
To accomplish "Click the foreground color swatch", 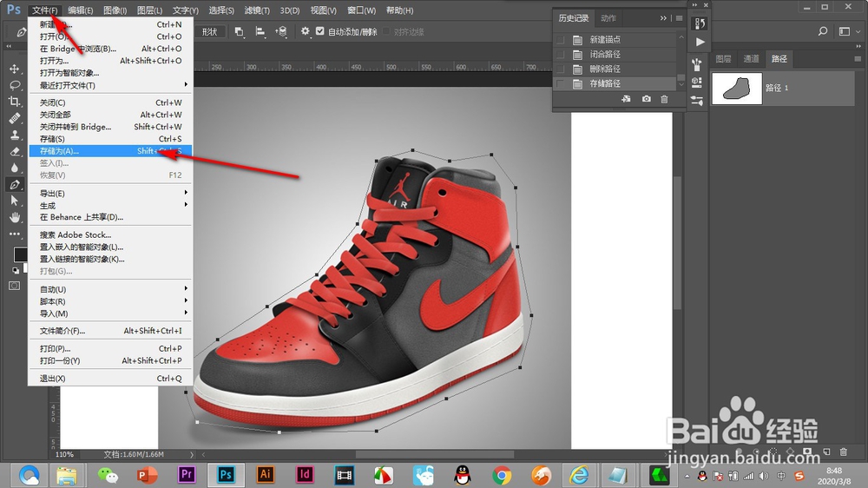I will [x=20, y=254].
